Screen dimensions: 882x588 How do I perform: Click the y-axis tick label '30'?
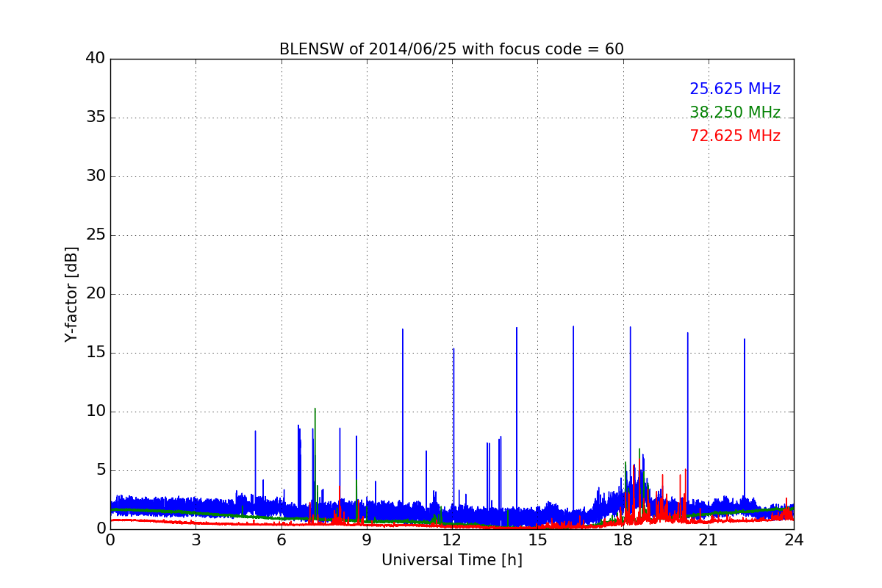pos(96,176)
